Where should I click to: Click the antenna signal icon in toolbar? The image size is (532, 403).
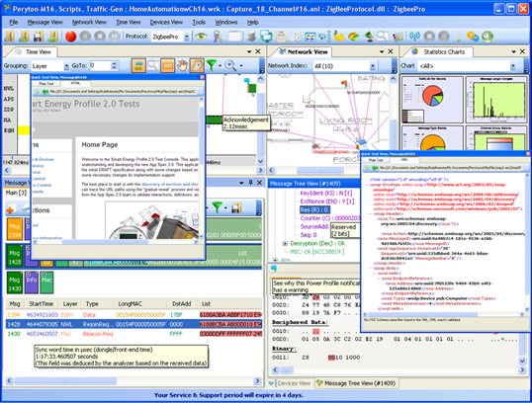point(414,36)
